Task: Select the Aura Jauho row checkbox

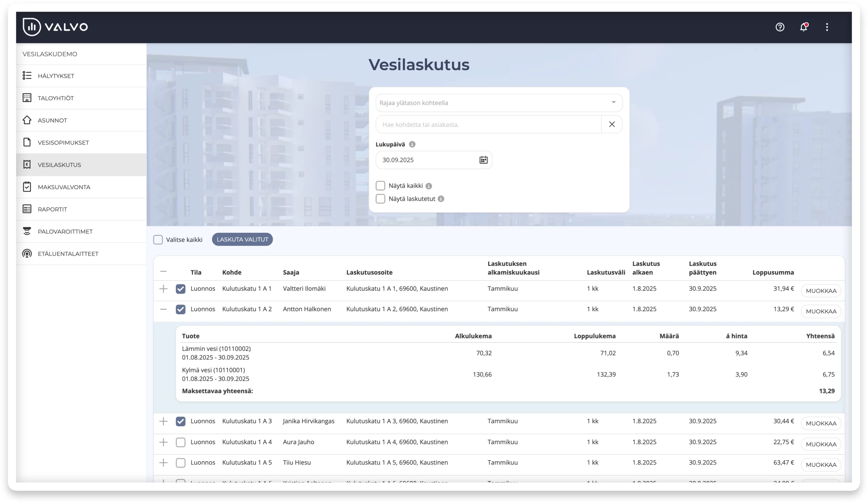Action: coord(180,442)
